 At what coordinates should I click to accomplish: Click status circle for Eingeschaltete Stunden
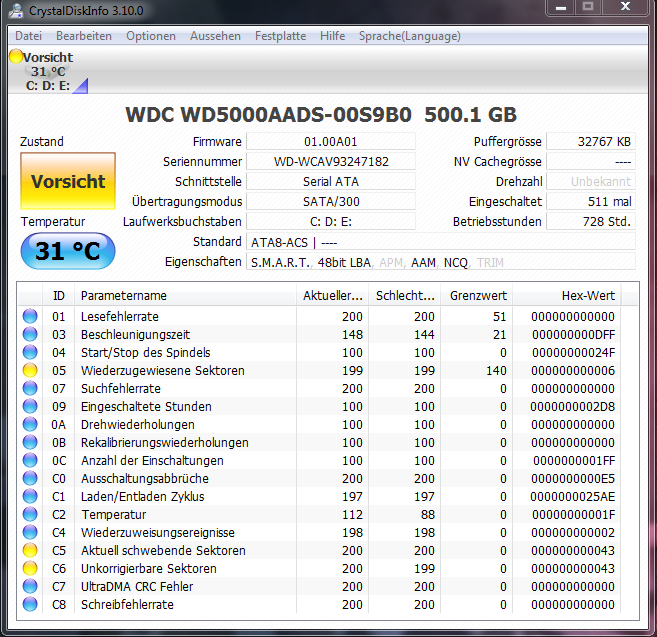(30, 406)
